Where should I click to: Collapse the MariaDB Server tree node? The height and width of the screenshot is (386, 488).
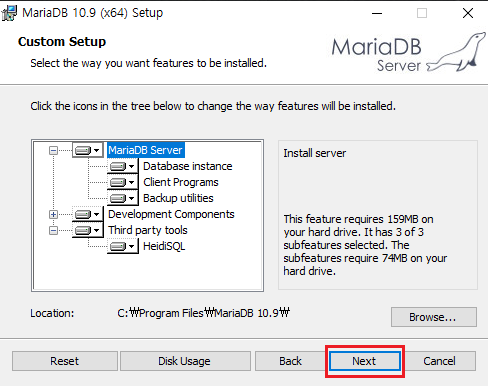[53, 150]
